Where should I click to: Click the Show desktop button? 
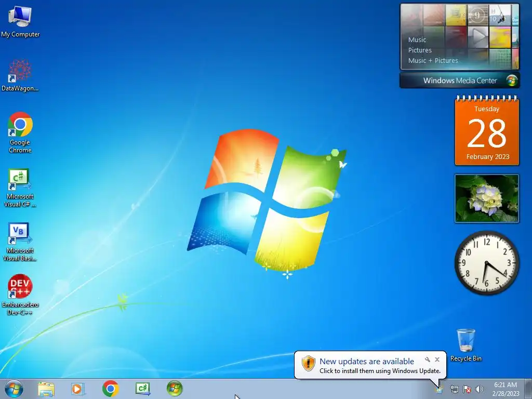coord(528,389)
